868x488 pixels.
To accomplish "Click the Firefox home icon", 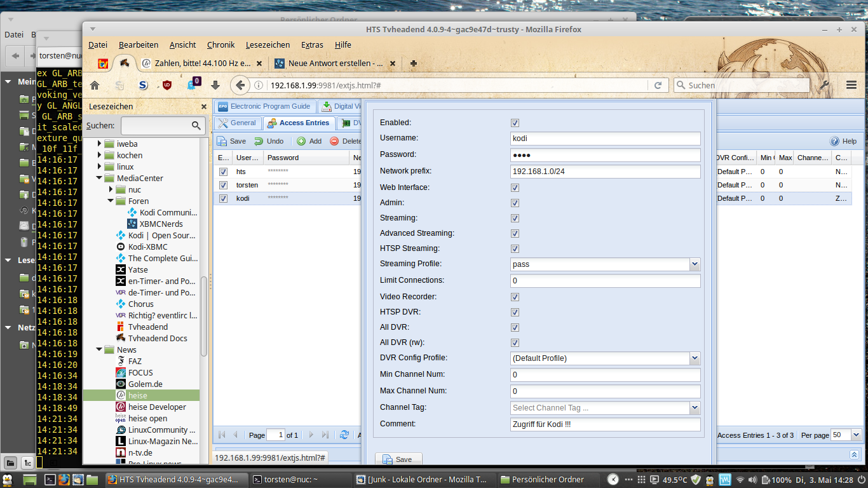I will point(95,85).
